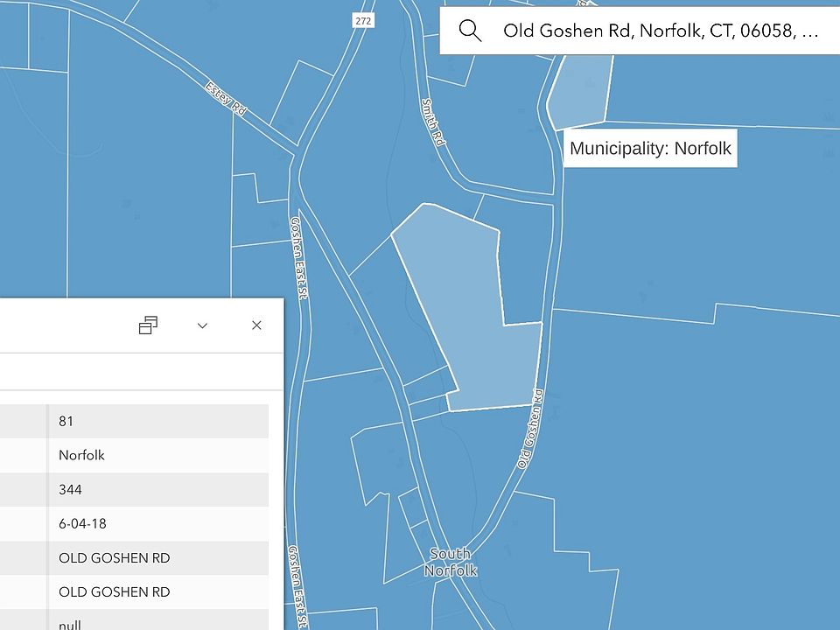
Task: Click the null value in the table
Action: 70,623
